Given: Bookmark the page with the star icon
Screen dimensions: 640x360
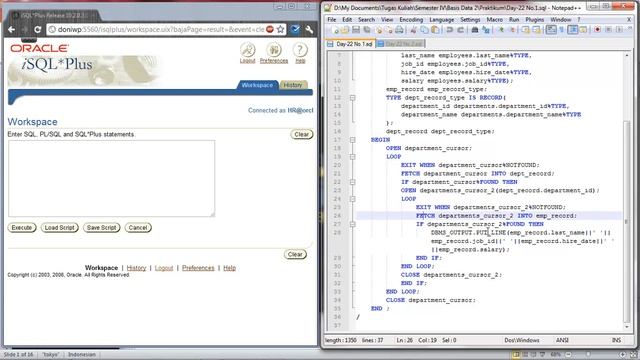Looking at the screenshot, I should (x=280, y=29).
